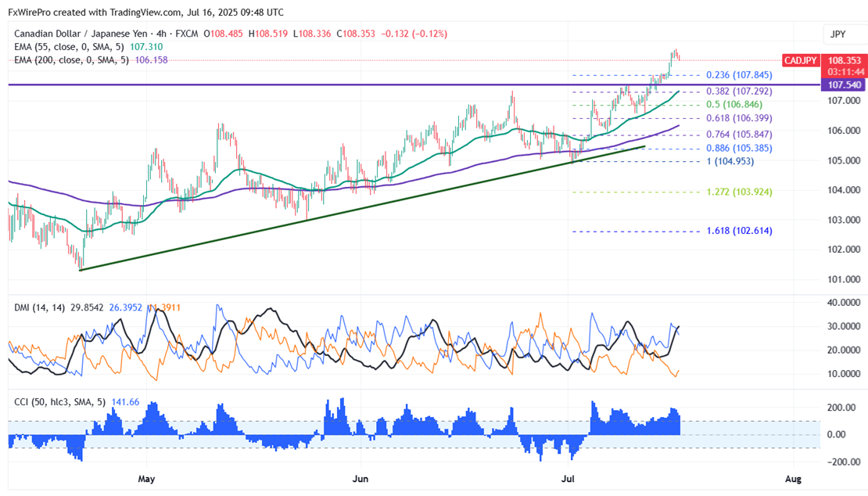Viewport: 868px width, 496px height.
Task: Click the 0.5 (106.846) Fibonacci level label
Action: (734, 105)
